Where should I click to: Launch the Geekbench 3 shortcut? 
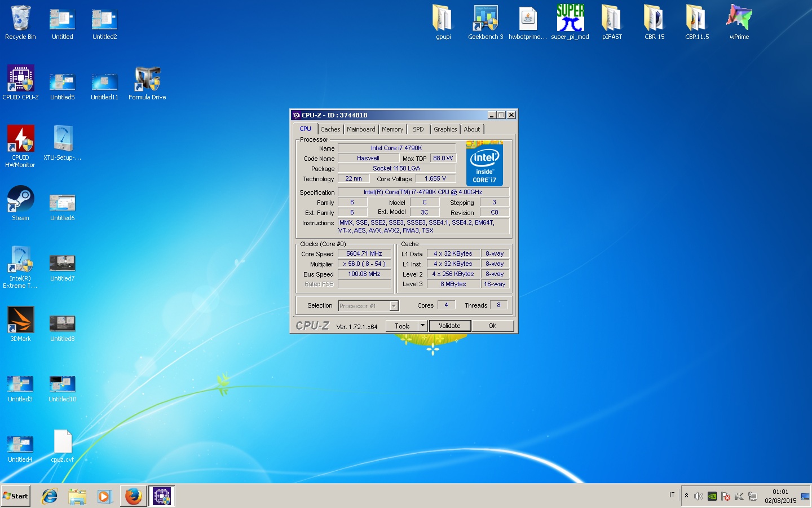(x=486, y=23)
